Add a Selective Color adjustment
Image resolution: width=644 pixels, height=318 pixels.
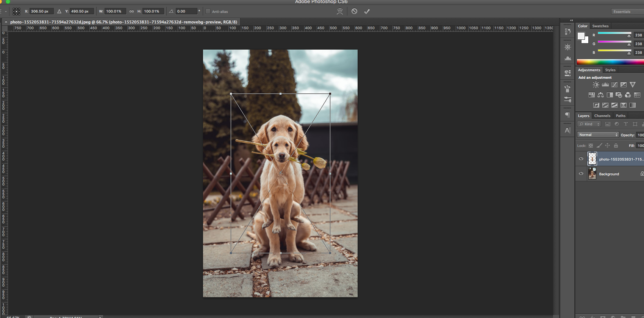624,105
